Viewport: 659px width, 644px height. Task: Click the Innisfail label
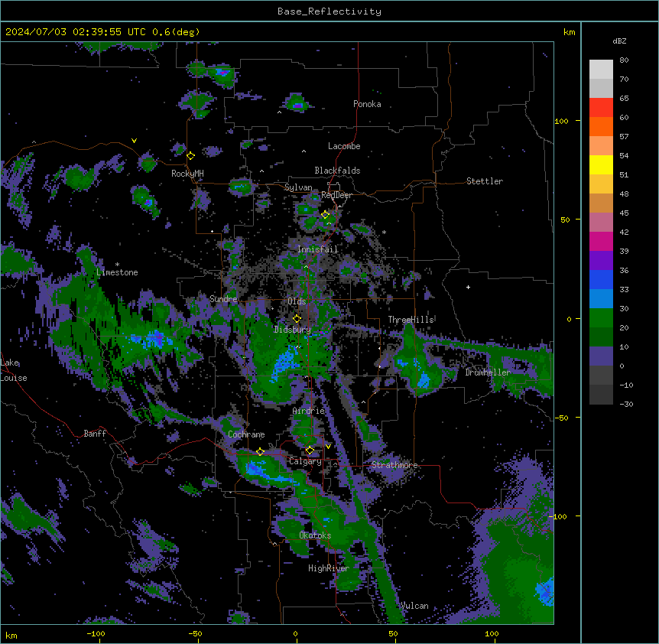(x=318, y=249)
